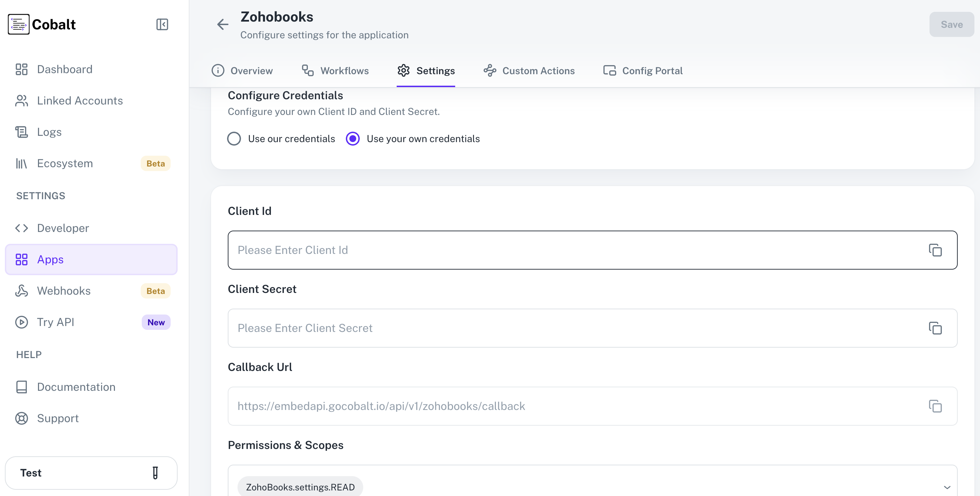Click the Webhooks icon

[21, 290]
